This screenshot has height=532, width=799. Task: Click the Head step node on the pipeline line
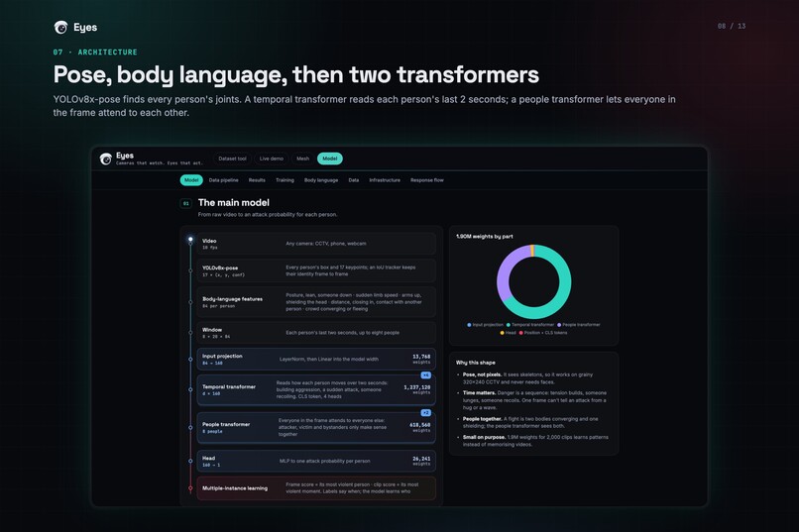tap(190, 461)
